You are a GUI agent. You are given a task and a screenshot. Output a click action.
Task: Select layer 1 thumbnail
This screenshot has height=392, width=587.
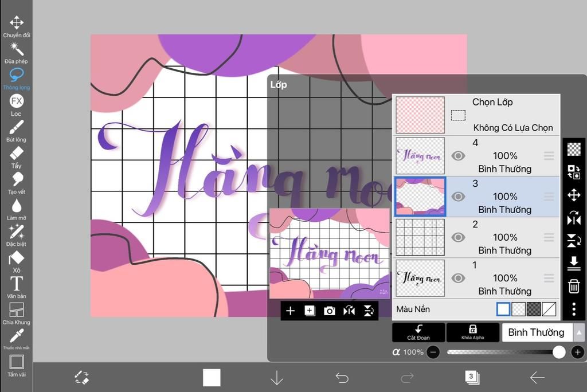(x=420, y=278)
